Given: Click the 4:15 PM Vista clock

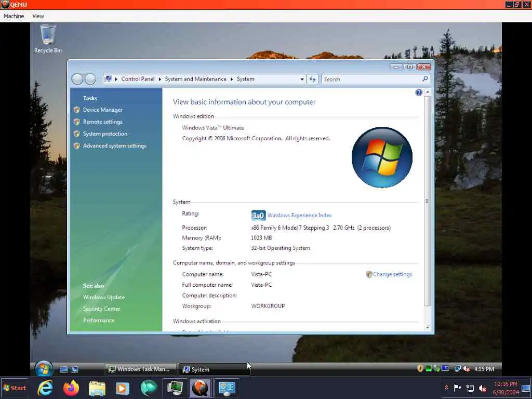Looking at the screenshot, I should (484, 369).
